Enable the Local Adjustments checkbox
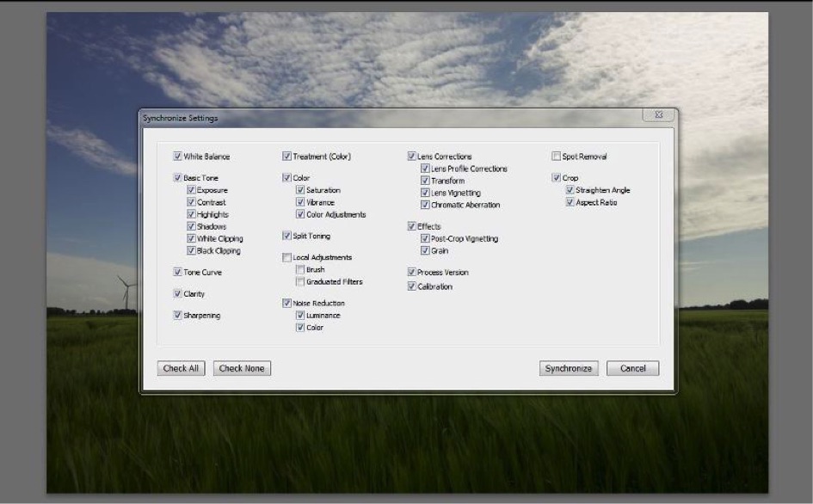This screenshot has height=504, width=813. (x=286, y=257)
